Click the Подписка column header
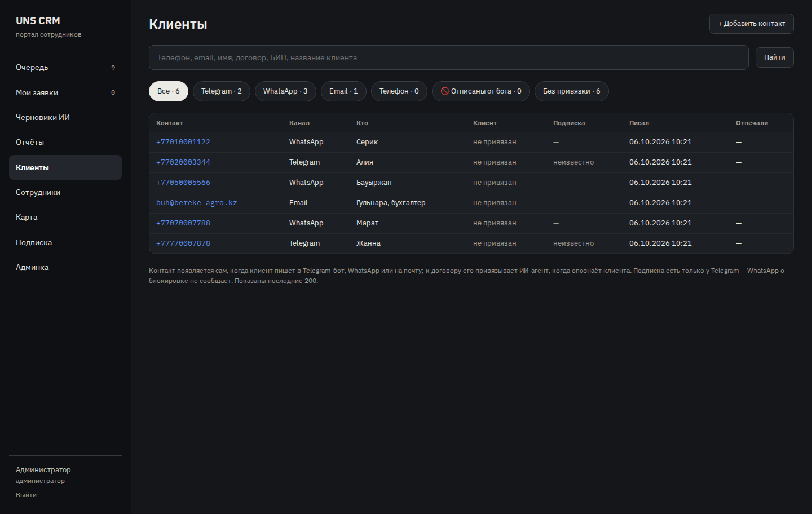This screenshot has width=812, height=514. pos(569,123)
